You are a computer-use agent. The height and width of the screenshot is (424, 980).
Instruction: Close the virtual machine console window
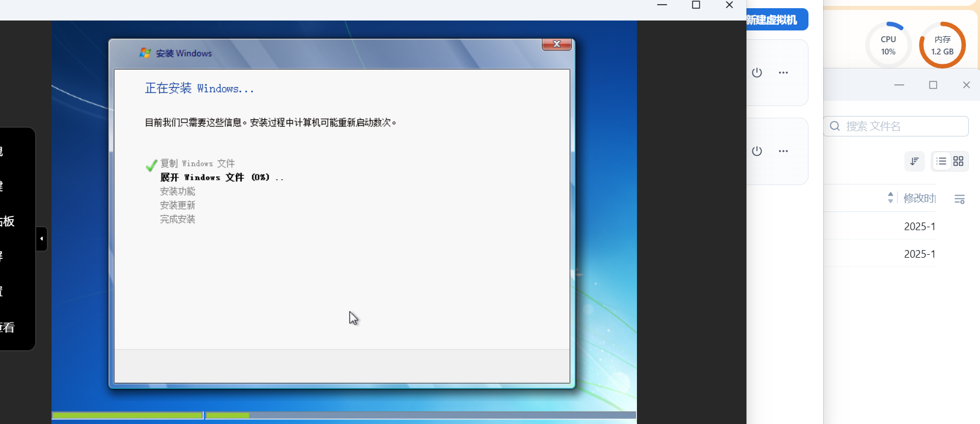click(729, 5)
